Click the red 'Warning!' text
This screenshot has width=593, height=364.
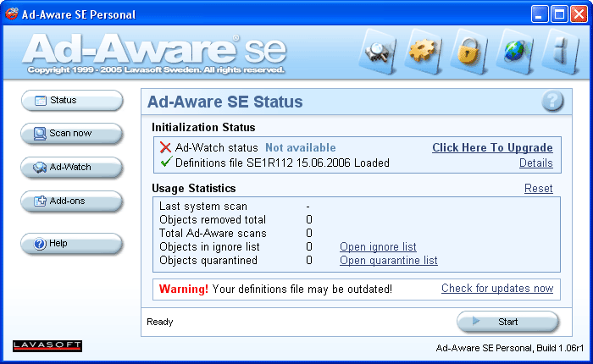[184, 290]
